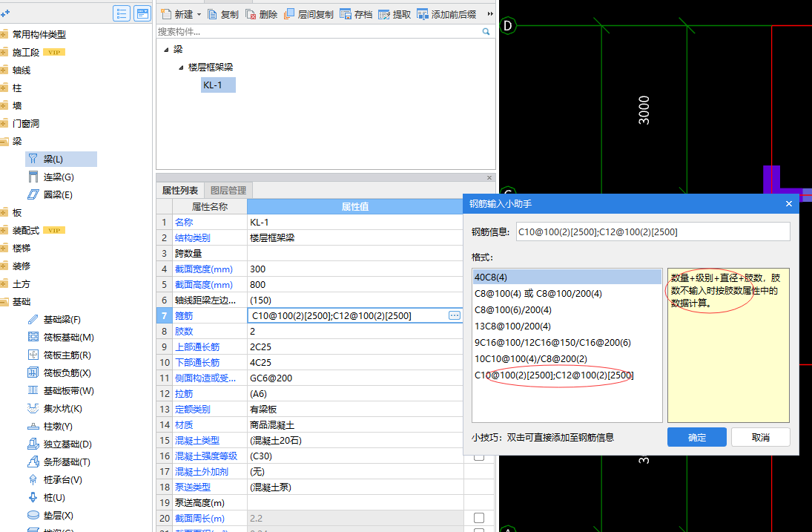812x532 pixels.
Task: Select 基础板带(W) item
Action: click(x=61, y=390)
